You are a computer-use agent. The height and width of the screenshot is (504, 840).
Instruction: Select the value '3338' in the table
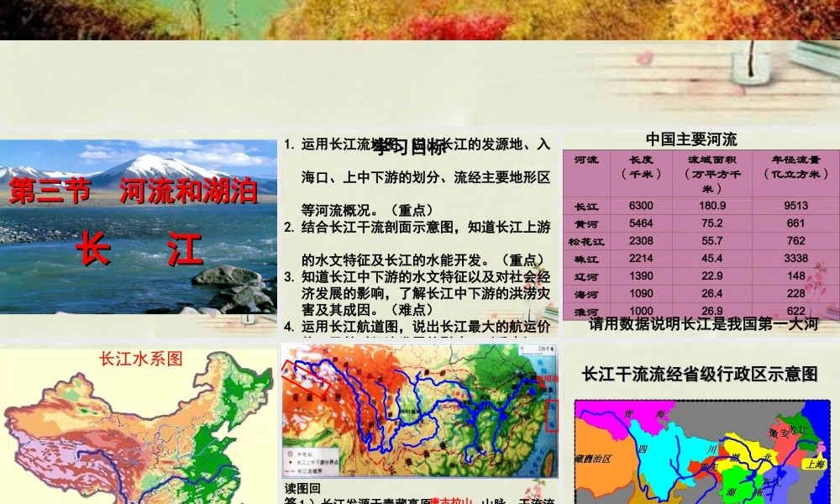click(795, 259)
